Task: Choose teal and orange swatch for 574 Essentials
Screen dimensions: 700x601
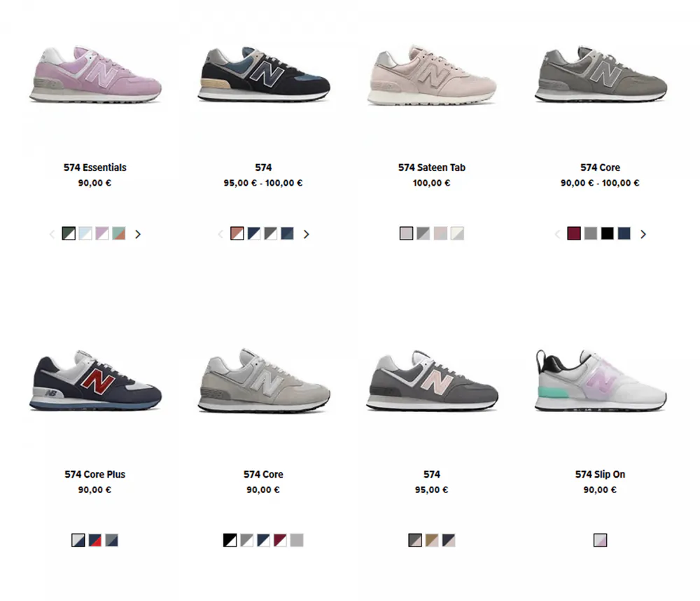Action: pyautogui.click(x=119, y=233)
